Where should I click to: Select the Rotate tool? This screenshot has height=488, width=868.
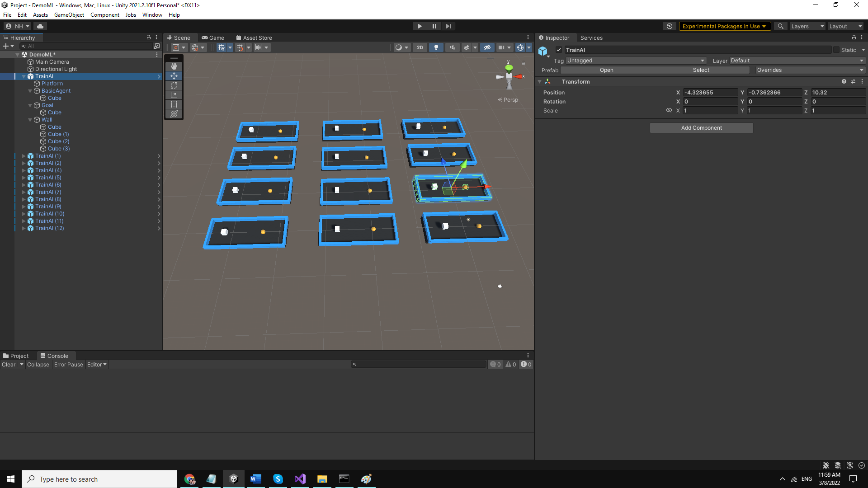pos(174,85)
